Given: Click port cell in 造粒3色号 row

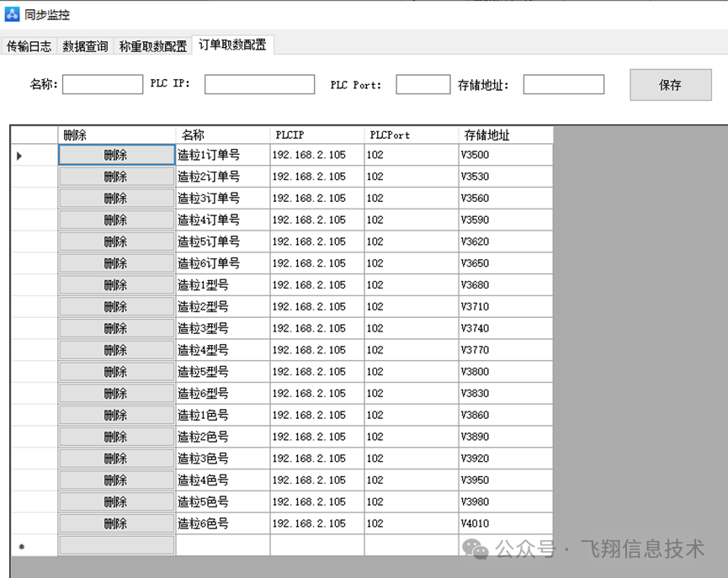Looking at the screenshot, I should 412,459.
